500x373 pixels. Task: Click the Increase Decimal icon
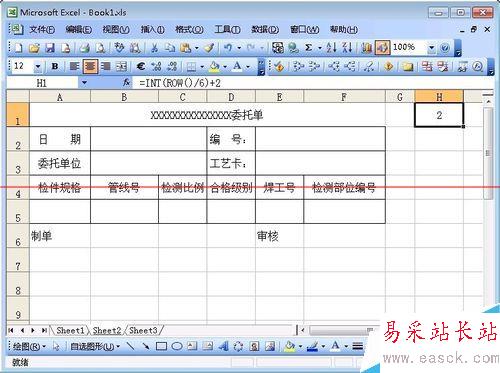(156, 66)
